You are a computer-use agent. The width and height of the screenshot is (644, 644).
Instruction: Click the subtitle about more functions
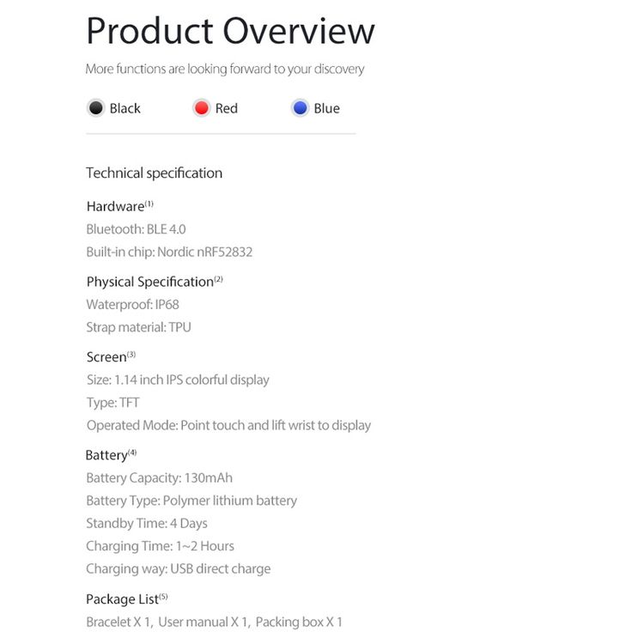225,69
